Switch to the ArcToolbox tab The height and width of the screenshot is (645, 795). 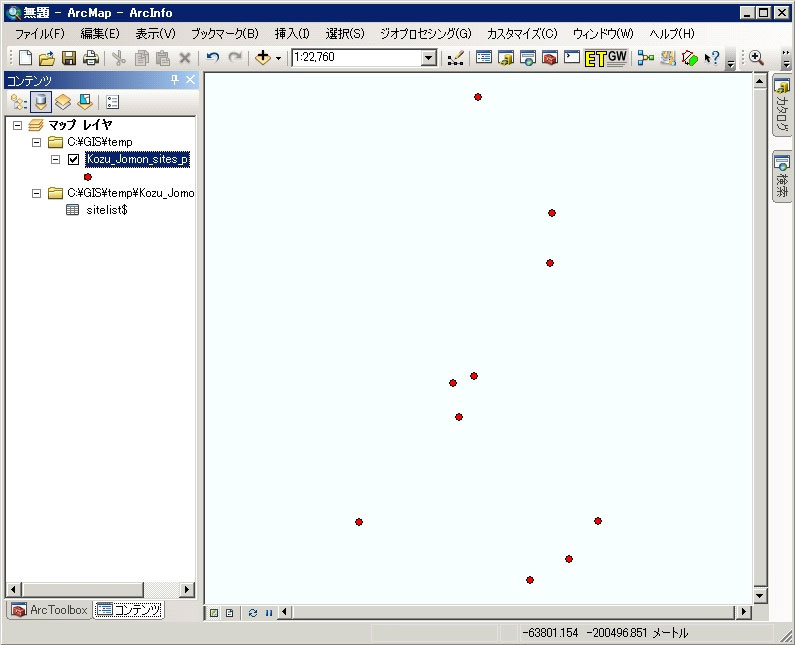(50, 610)
